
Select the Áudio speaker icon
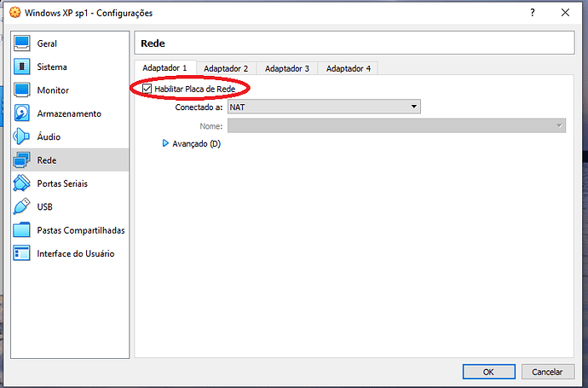point(22,136)
